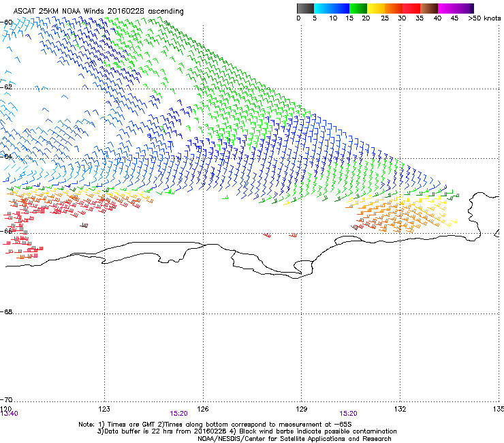Click the gray 0-5 knots legend segment

305,8
